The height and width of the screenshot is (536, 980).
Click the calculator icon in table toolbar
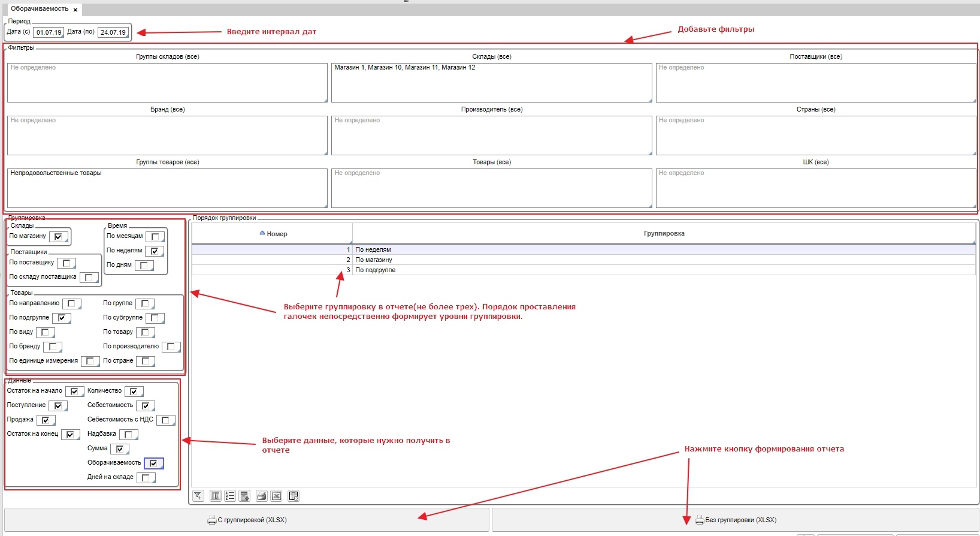[244, 496]
